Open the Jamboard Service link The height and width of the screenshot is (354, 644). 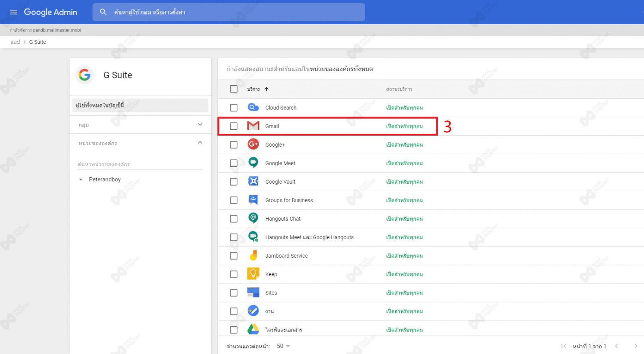286,256
